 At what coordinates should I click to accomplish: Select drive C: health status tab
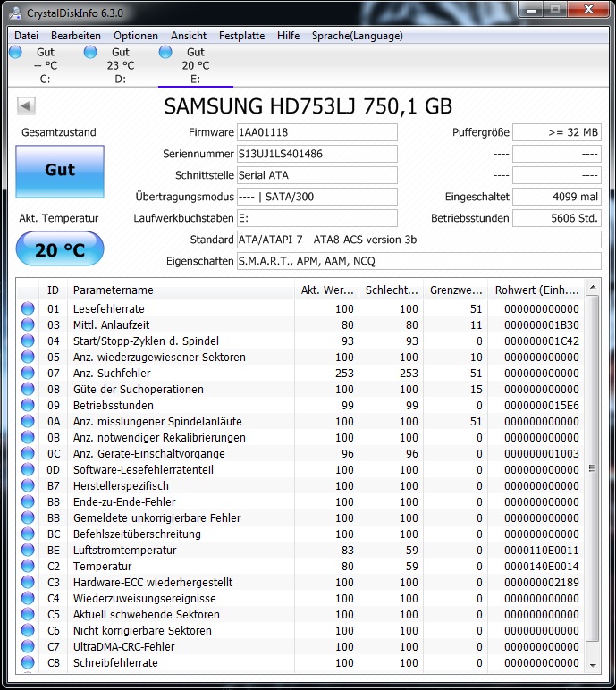click(x=46, y=65)
